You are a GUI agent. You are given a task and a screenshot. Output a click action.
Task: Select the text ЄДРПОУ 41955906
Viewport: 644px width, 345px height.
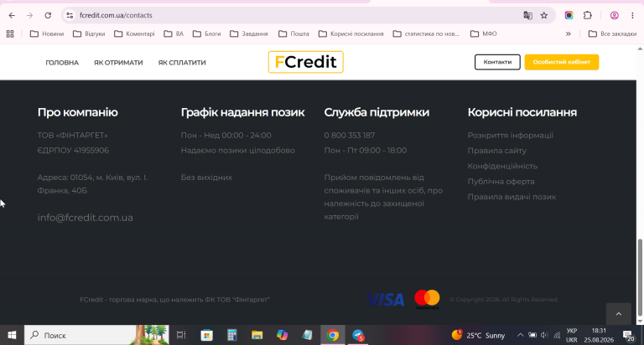pyautogui.click(x=73, y=151)
